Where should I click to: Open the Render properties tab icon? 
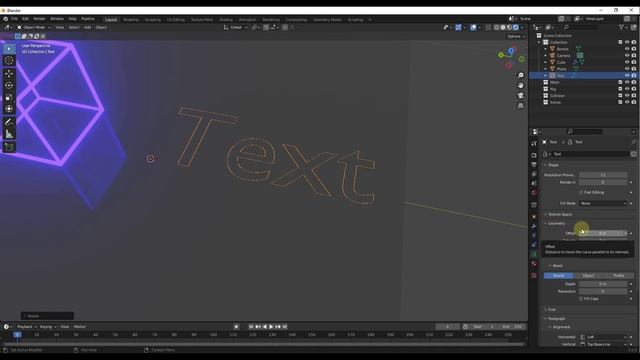pos(534,155)
